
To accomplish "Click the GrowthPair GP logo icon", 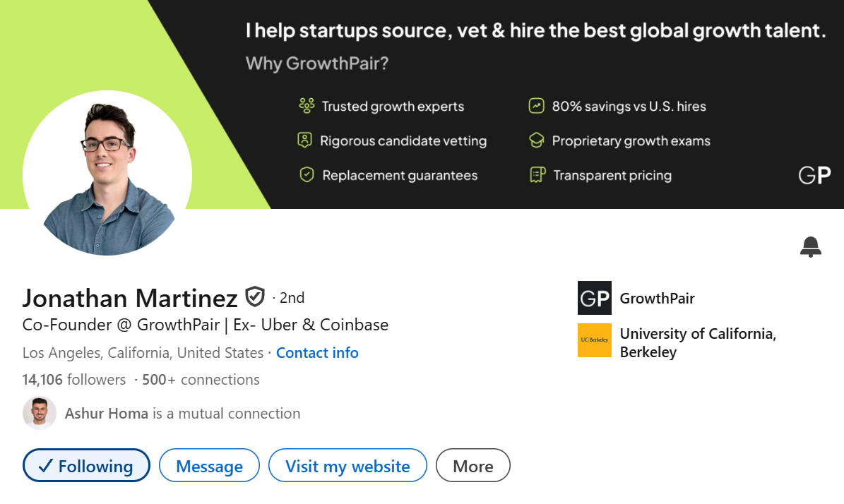I will click(594, 298).
